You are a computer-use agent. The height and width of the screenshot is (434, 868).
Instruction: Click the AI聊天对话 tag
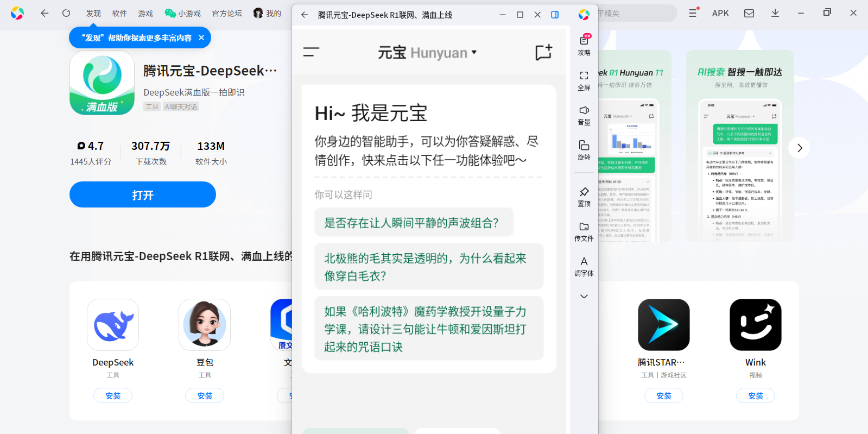point(181,107)
